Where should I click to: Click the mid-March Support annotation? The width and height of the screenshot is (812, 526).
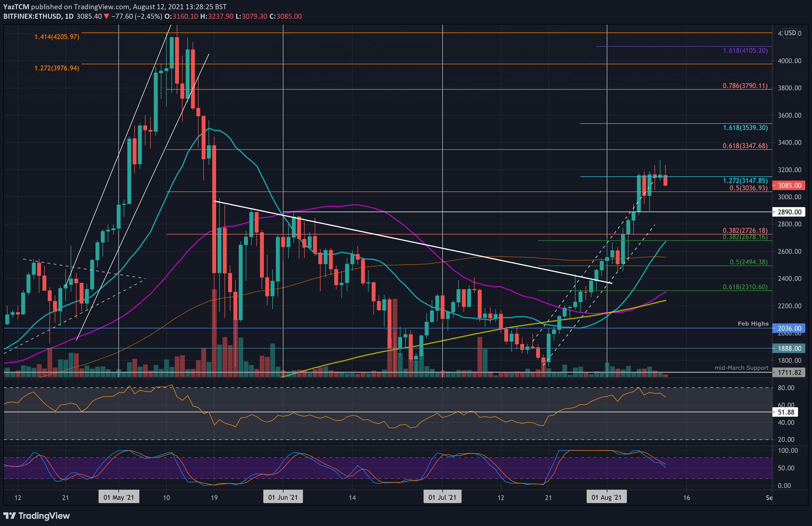(x=741, y=368)
